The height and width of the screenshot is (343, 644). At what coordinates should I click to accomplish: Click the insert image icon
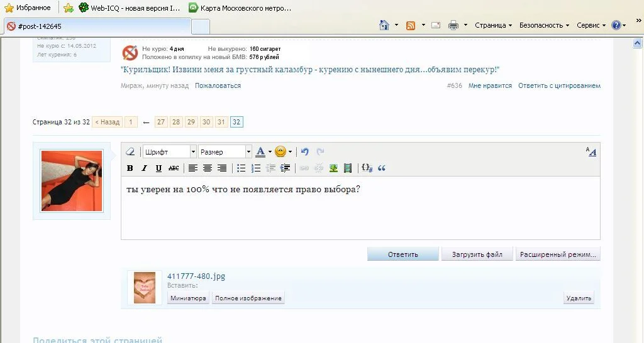(333, 168)
